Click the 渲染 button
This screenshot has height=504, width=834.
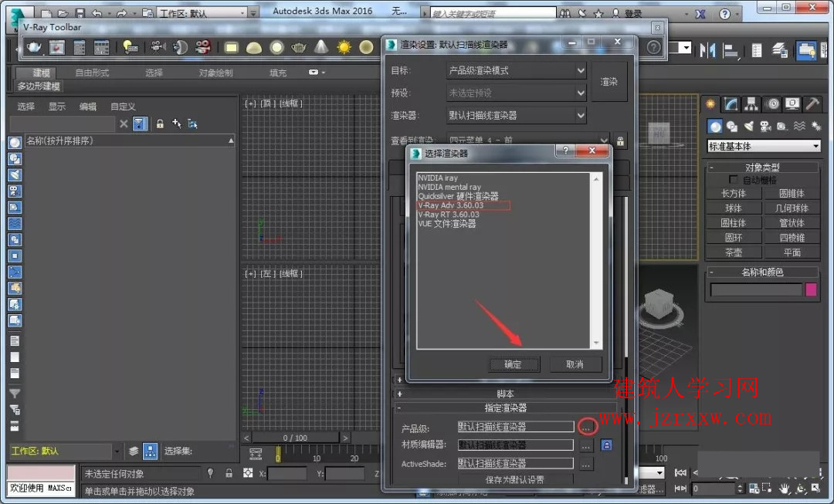pos(609,82)
